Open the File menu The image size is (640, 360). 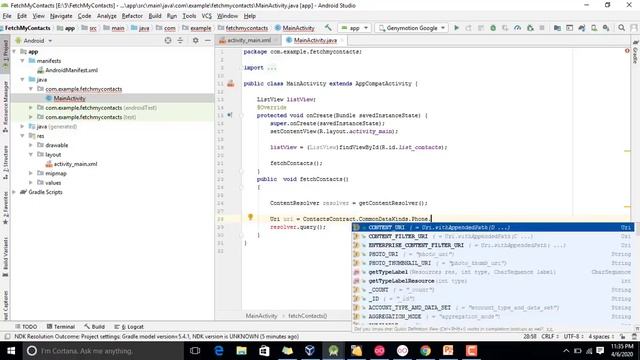pos(7,16)
